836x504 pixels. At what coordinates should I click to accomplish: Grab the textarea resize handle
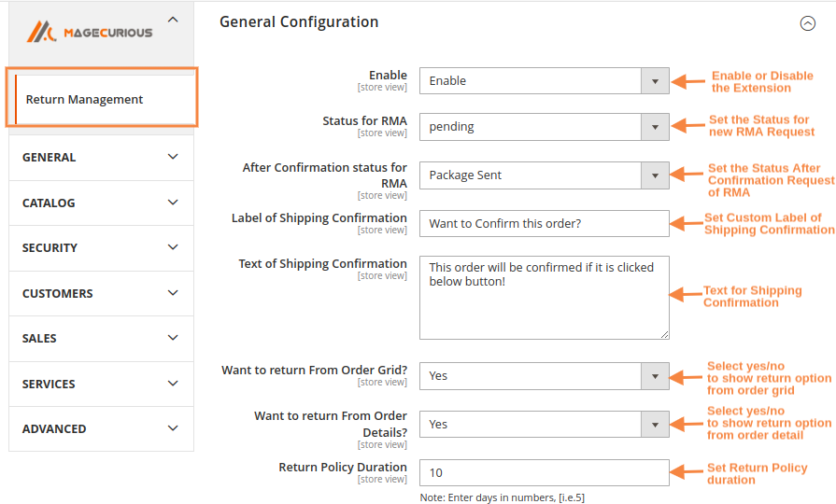point(664,334)
